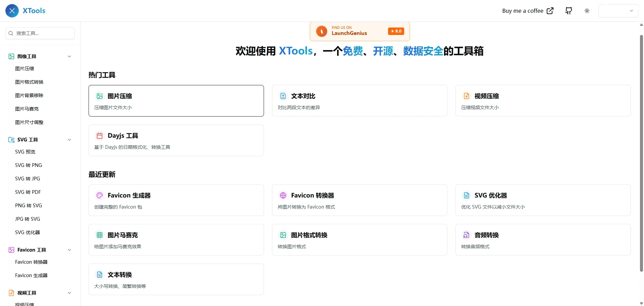Click the external link icon beside coffee

point(550,11)
